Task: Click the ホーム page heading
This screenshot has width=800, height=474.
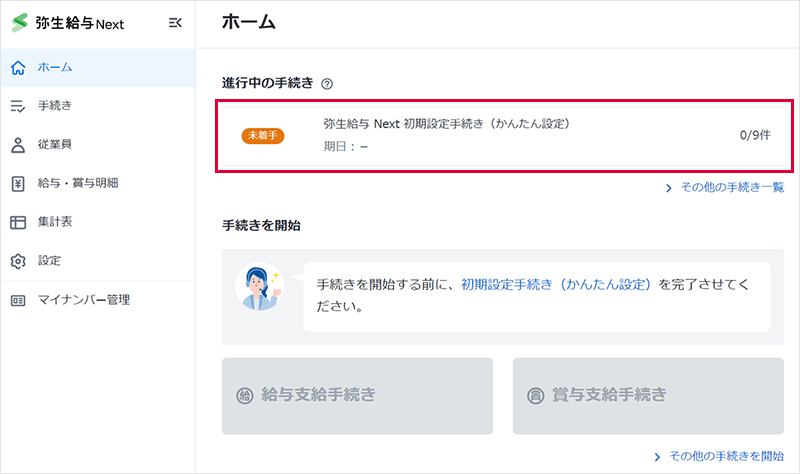Action: click(248, 22)
